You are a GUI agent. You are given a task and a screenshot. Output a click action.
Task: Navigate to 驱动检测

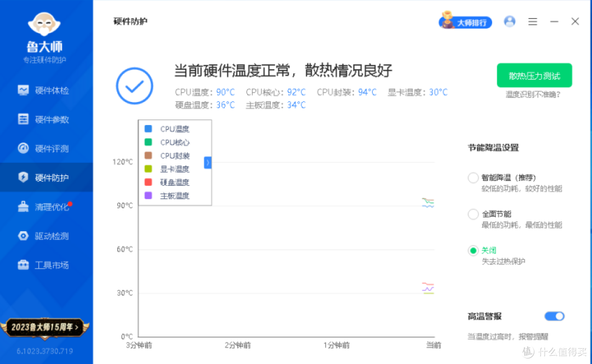52,236
